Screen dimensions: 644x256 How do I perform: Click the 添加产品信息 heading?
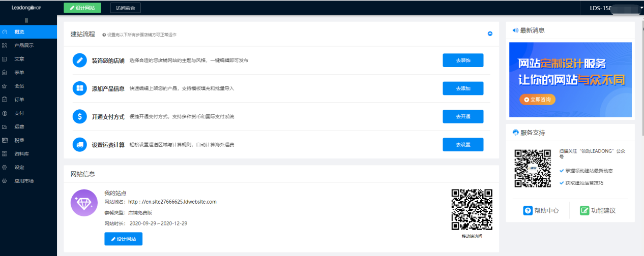(x=108, y=88)
